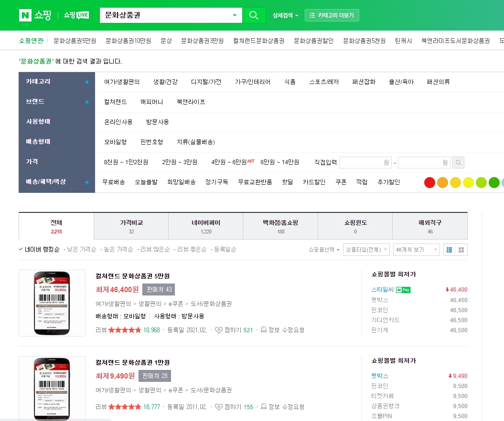The width and height of the screenshot is (504, 421).
Task: Switch to the 백화점/홈쇼핑 tab
Action: (x=280, y=226)
